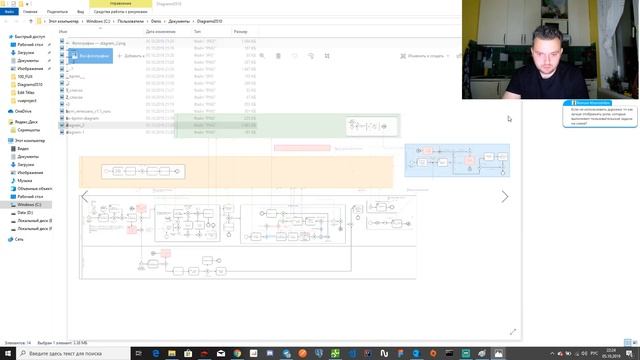This screenshot has width=640, height=360.
Task: Open the Mail app on the taskbar
Action: 221,353
